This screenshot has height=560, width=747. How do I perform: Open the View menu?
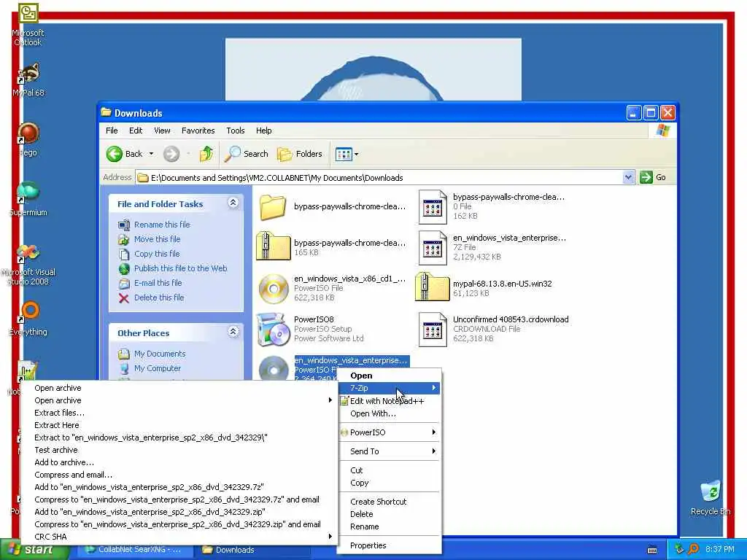(x=162, y=131)
